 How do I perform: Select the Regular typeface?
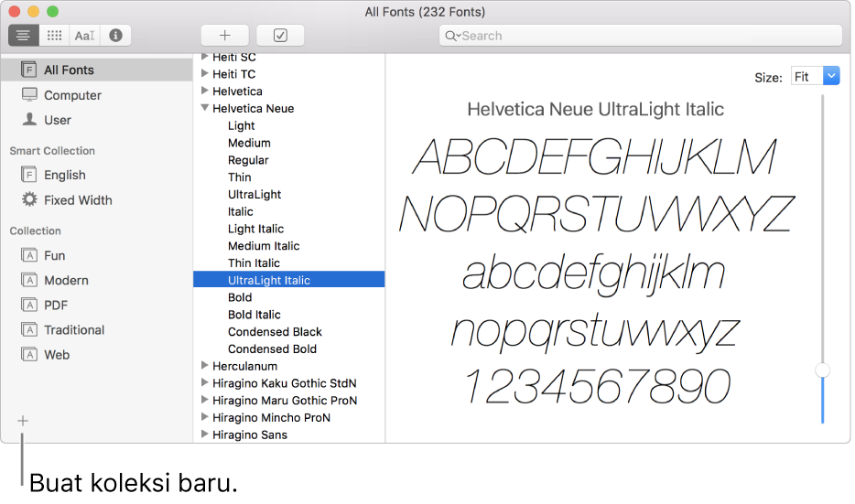(x=248, y=160)
